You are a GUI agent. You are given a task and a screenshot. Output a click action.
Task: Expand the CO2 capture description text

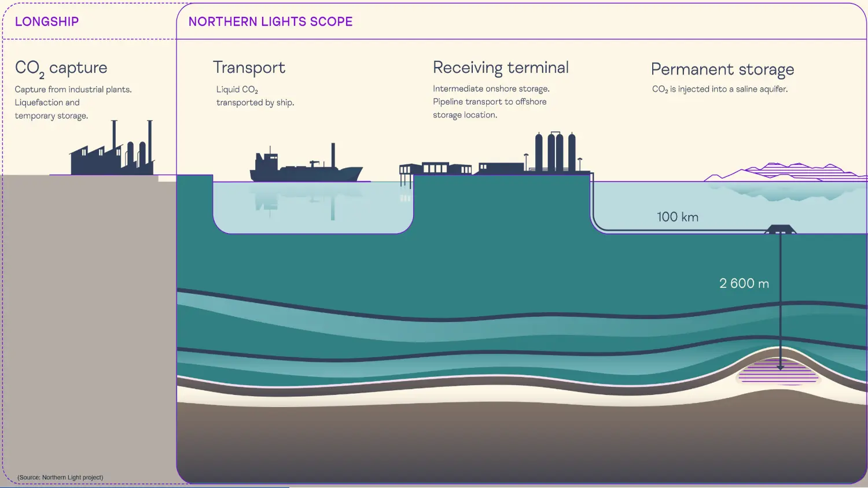tap(73, 102)
